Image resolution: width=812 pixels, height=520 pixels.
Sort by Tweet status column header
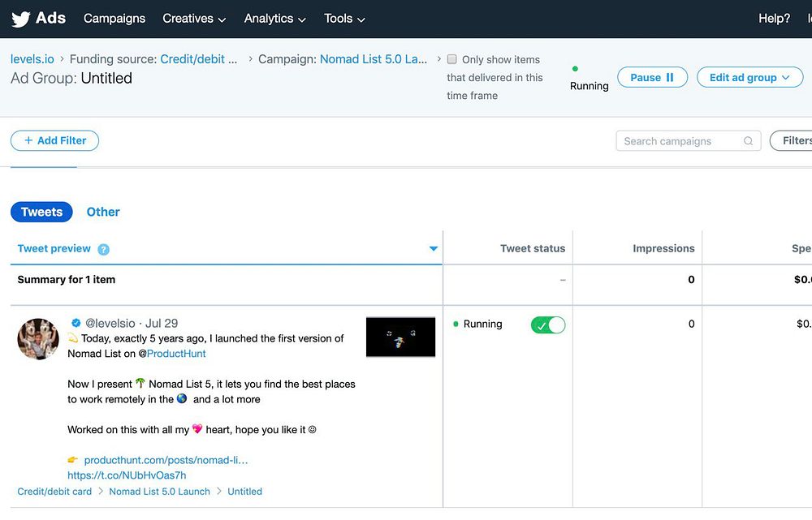(x=533, y=248)
